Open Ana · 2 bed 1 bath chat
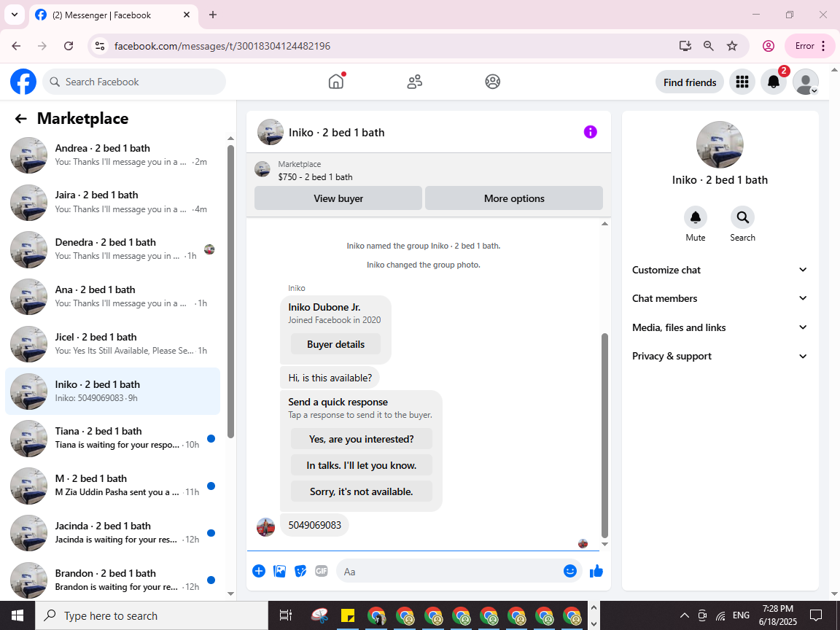The height and width of the screenshot is (630, 840). coord(112,297)
